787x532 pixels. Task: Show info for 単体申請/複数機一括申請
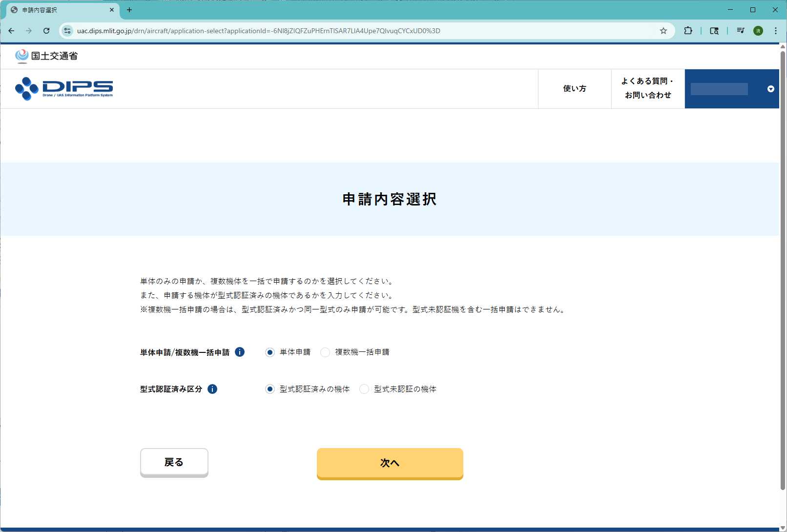click(240, 352)
